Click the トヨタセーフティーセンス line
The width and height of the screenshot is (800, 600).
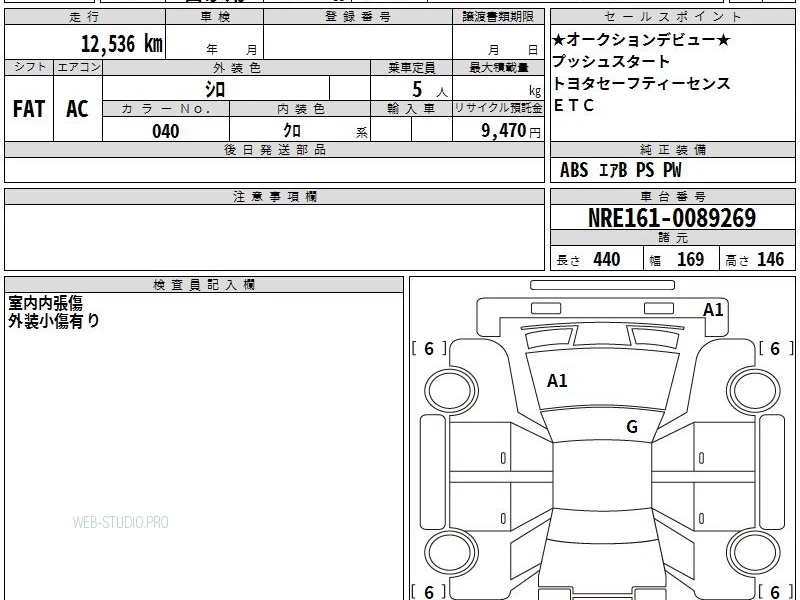click(641, 83)
